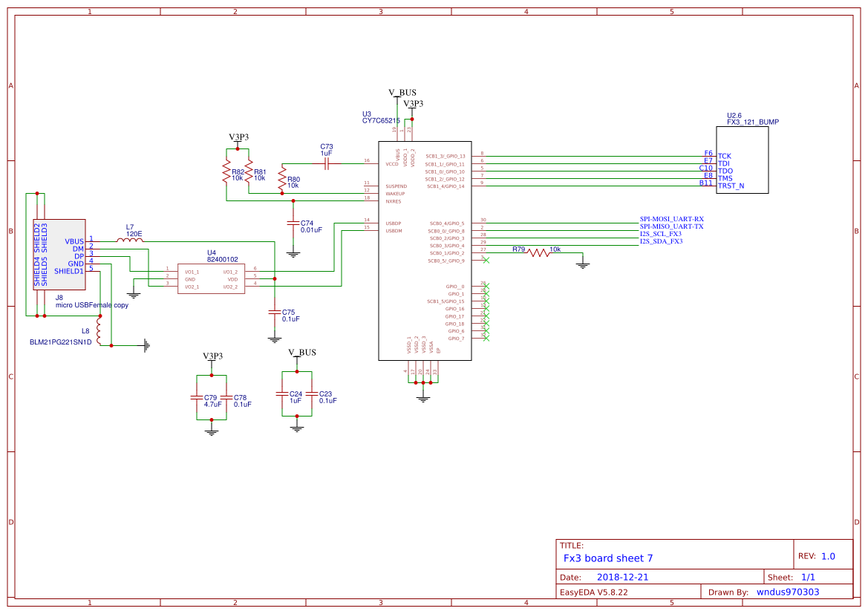Click the 0.01uF value of C74
The width and height of the screenshot is (868, 614).
pos(311,229)
